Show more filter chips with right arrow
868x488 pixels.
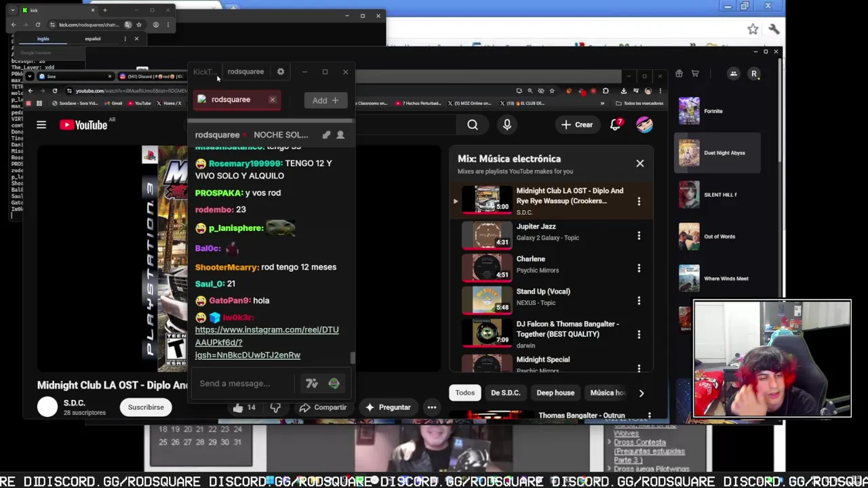(x=641, y=393)
